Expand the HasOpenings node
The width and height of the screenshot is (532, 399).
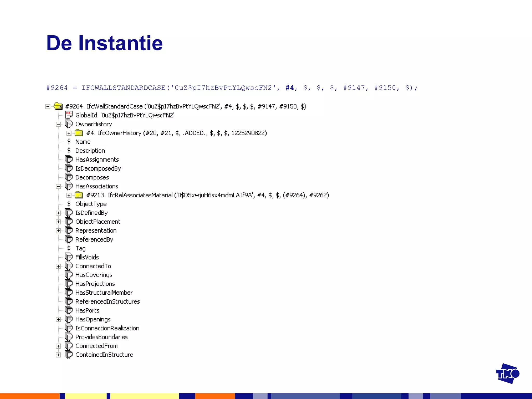click(x=58, y=320)
